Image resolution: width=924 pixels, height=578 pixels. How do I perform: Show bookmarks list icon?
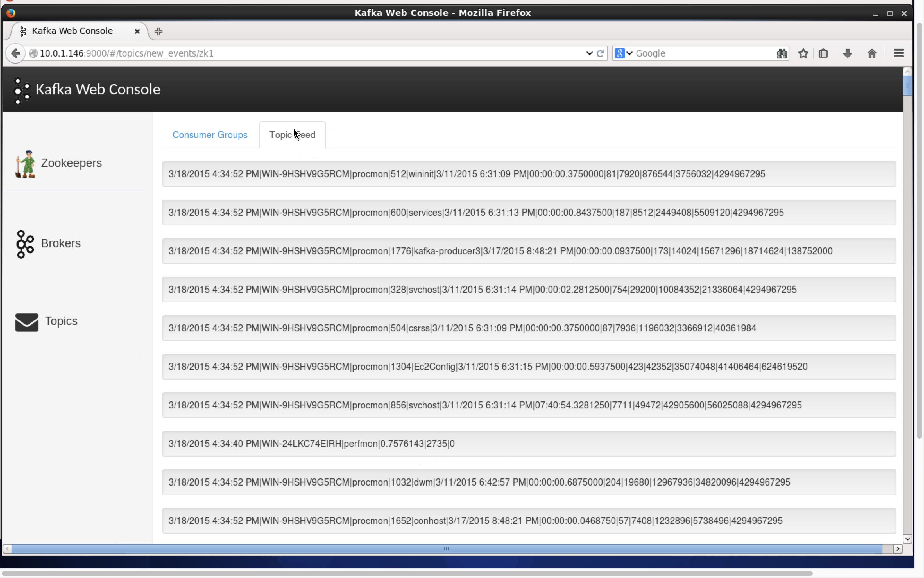tap(823, 53)
